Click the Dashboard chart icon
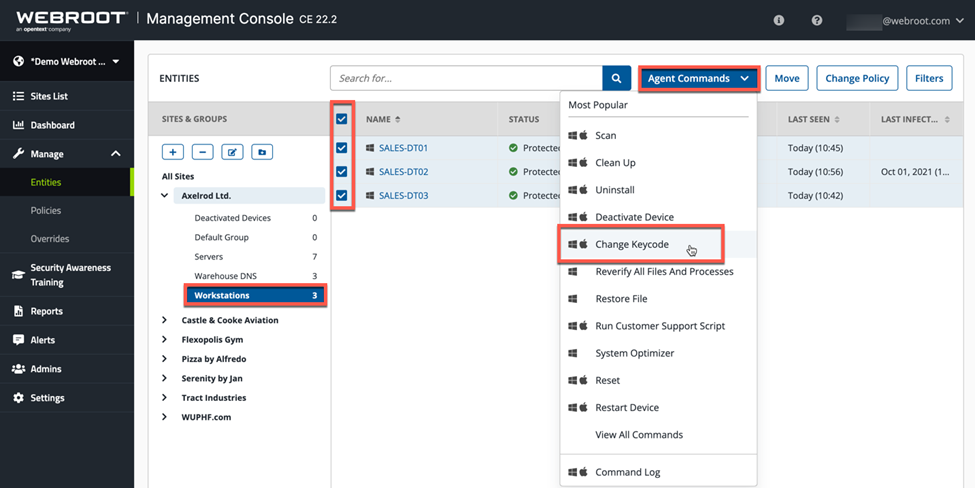The width and height of the screenshot is (975, 488). point(19,125)
